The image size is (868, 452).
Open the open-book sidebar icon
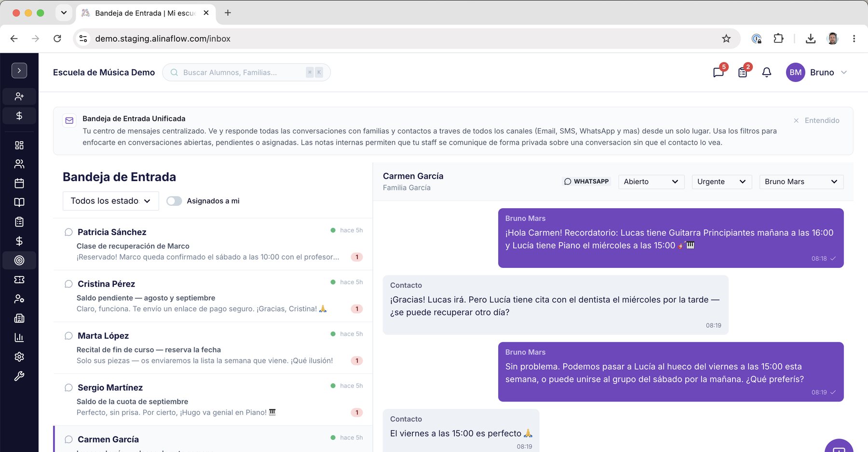click(19, 202)
